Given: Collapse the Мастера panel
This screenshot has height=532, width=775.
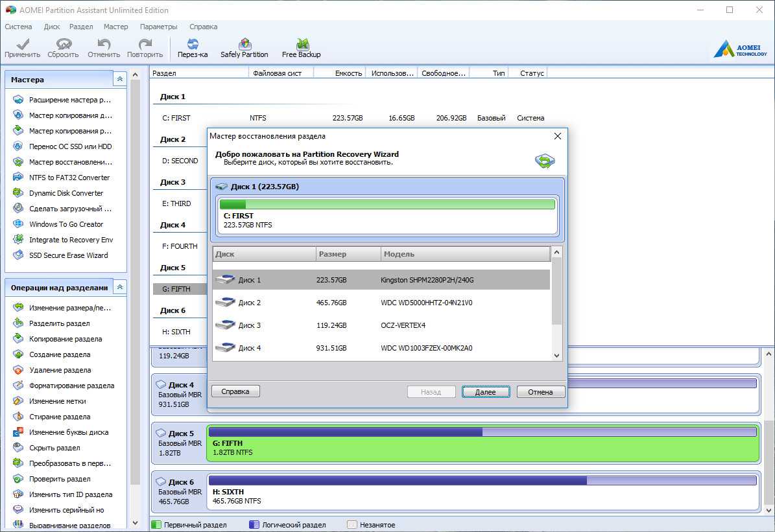Looking at the screenshot, I should (119, 79).
